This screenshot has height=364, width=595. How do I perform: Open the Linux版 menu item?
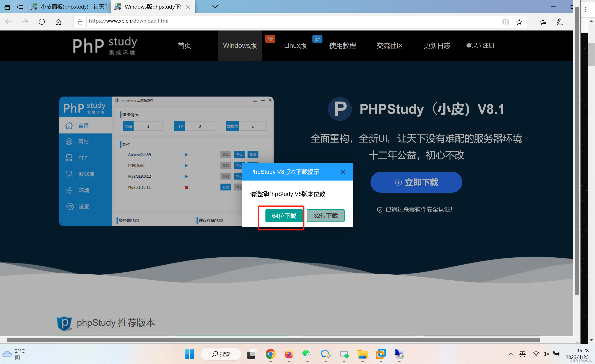295,45
